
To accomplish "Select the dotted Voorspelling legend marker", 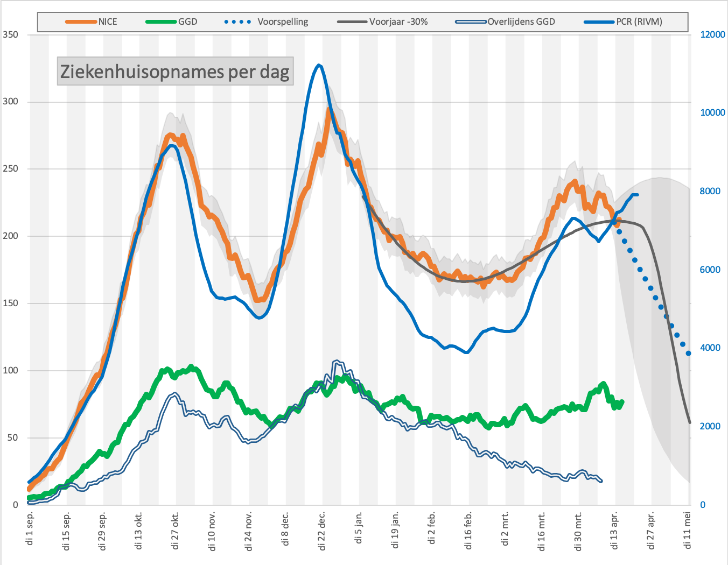I will click(237, 22).
